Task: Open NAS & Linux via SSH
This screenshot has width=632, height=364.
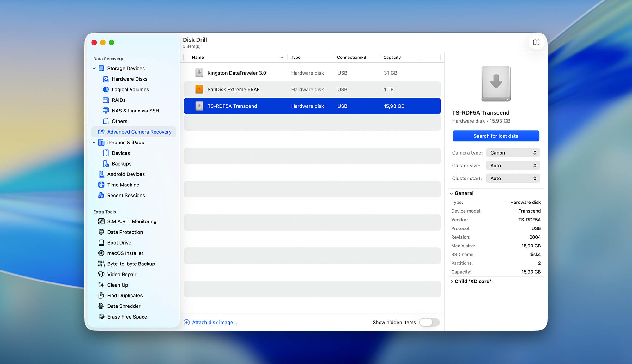Action: click(135, 111)
